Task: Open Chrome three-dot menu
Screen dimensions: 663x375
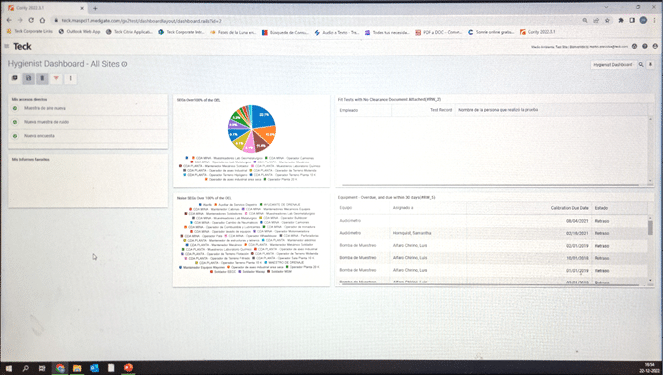Action: (x=655, y=20)
